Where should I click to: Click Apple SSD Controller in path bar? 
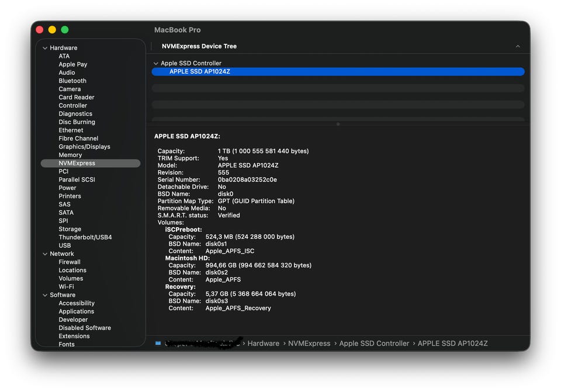pos(374,344)
